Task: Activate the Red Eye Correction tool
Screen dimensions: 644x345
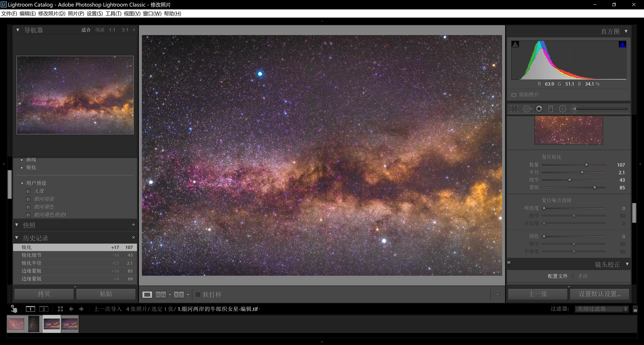Action: pos(539,109)
